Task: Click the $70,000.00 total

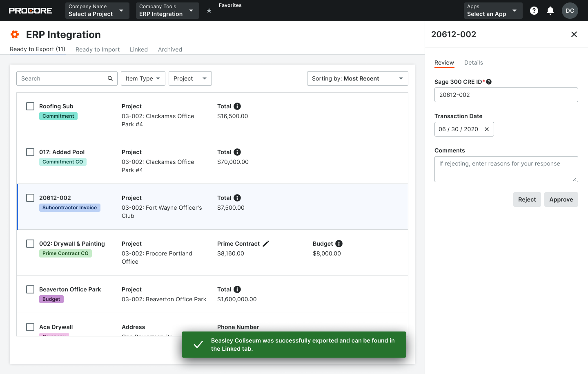Action: 233,162
